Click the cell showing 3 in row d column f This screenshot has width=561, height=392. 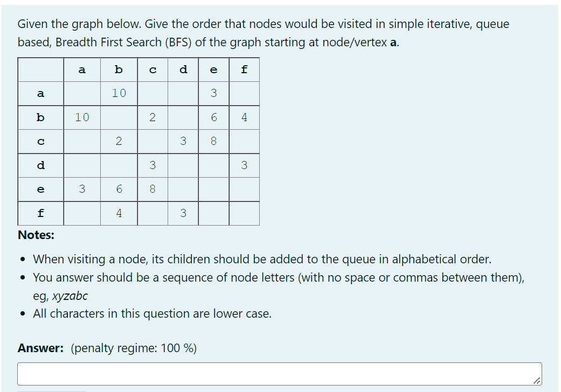(244, 165)
